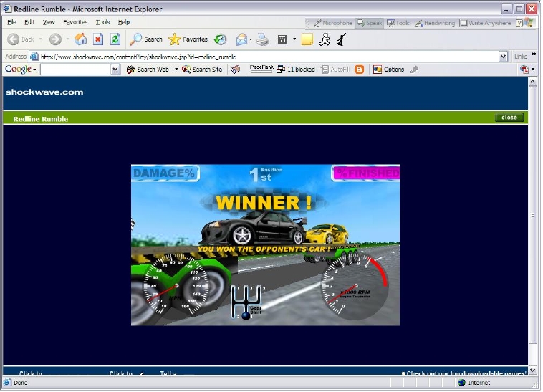This screenshot has height=392, width=543.
Task: Click the highlighter pen icon
Action: [x=414, y=70]
